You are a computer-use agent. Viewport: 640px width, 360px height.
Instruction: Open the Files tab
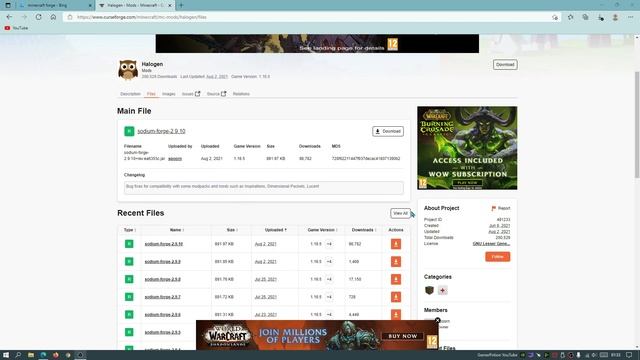(x=151, y=94)
